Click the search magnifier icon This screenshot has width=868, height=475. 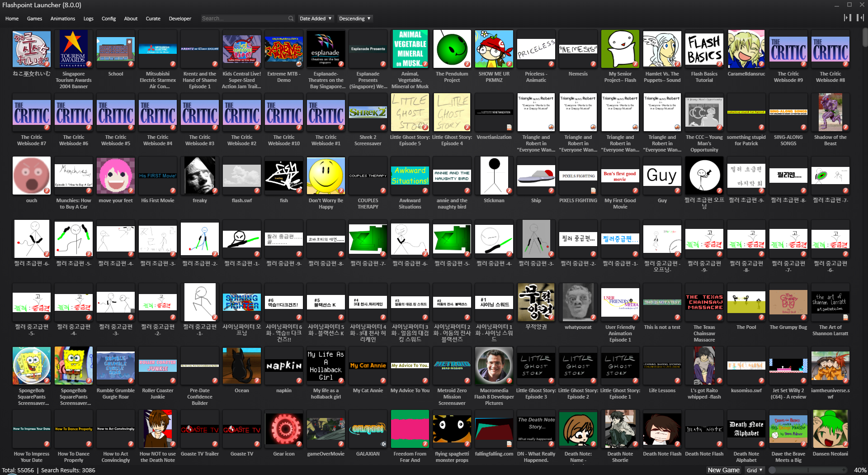pyautogui.click(x=291, y=19)
